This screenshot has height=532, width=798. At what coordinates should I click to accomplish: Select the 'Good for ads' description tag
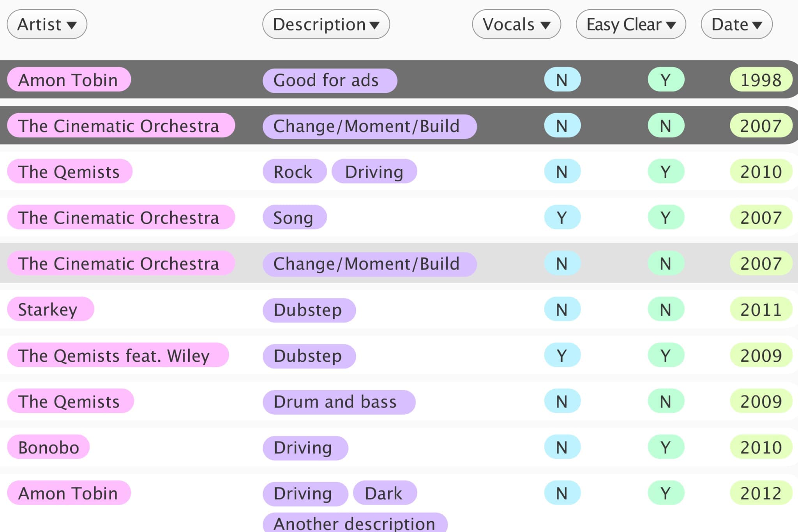tap(329, 81)
